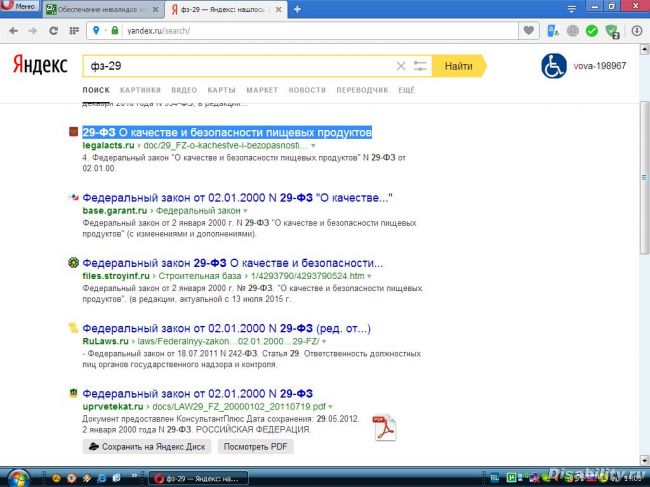Switch to the Картинки tab
This screenshot has width=650, height=487.
[140, 90]
